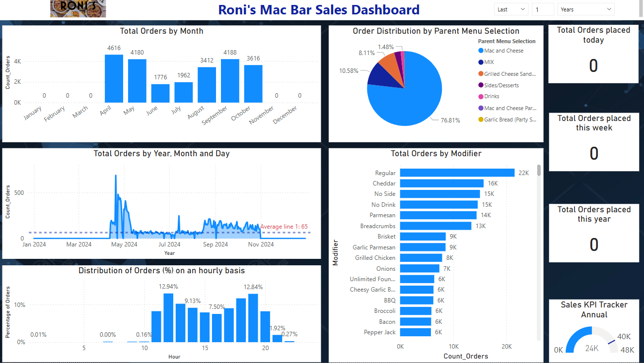The image size is (644, 363).
Task: Click the Mac and Cheese Par... legend marker
Action: 481,108
